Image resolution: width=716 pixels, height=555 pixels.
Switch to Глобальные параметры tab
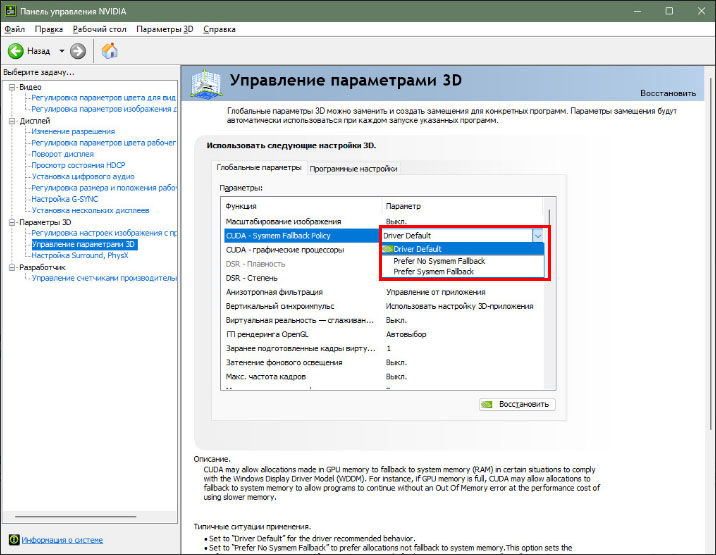259,168
